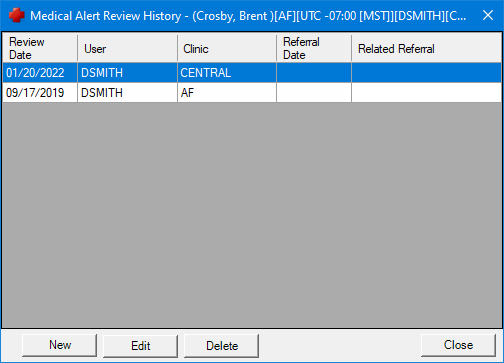Screen dimensions: 504x363
Task: Click the Close button at bottom
Action: [458, 345]
